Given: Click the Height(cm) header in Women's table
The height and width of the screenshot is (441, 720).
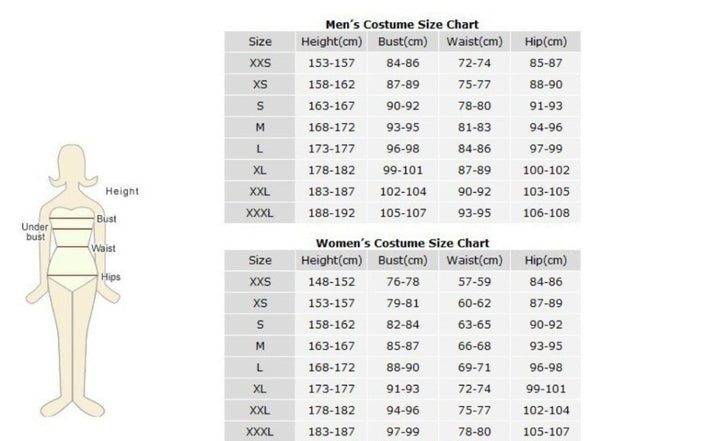Looking at the screenshot, I should 331,261.
